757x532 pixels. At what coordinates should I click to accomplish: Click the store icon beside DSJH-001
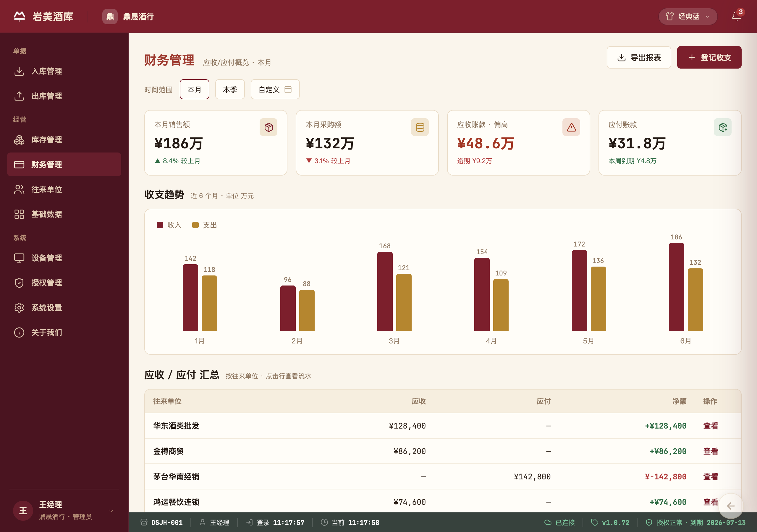tap(144, 523)
